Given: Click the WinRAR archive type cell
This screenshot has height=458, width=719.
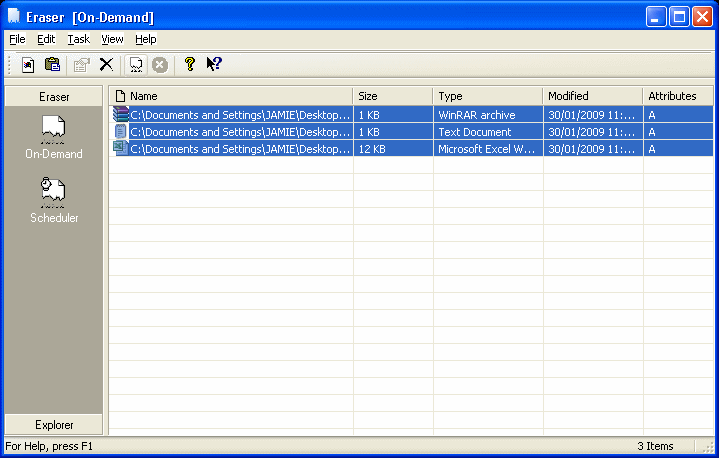Looking at the screenshot, I should tap(477, 115).
